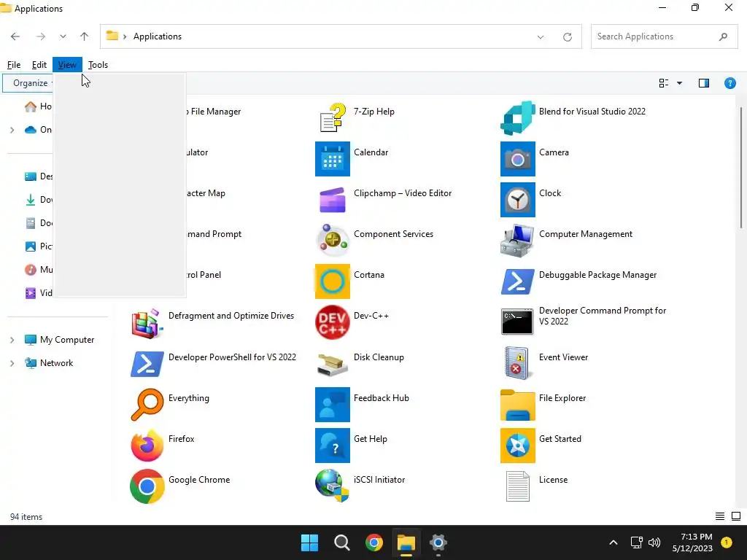
Task: Go forward to next folder
Action: point(41,36)
